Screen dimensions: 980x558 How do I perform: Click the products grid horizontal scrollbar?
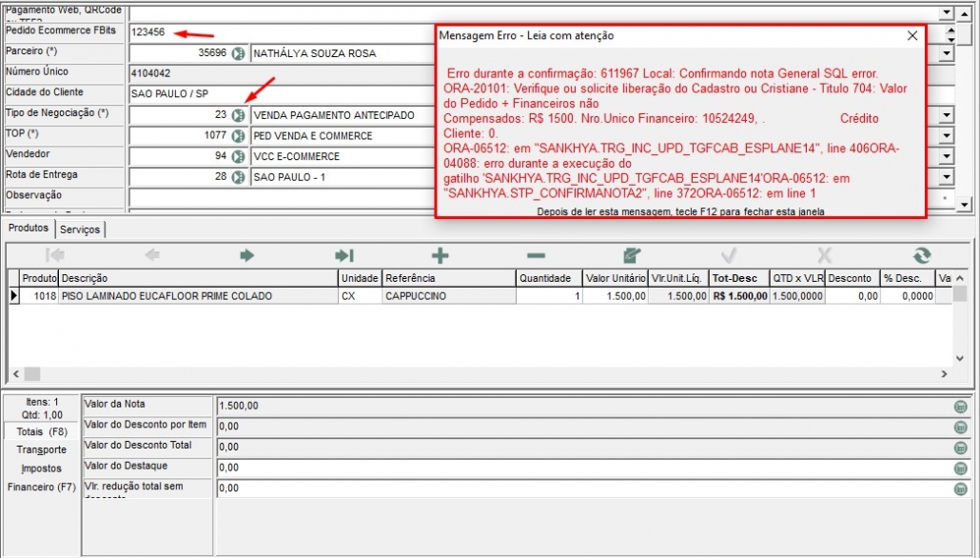[x=476, y=374]
